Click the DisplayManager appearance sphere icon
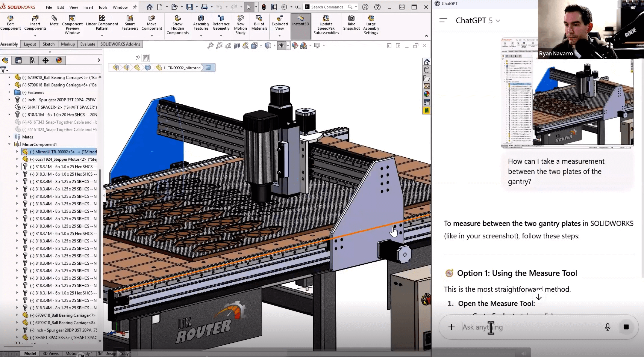This screenshot has width=644, height=357. [x=59, y=60]
